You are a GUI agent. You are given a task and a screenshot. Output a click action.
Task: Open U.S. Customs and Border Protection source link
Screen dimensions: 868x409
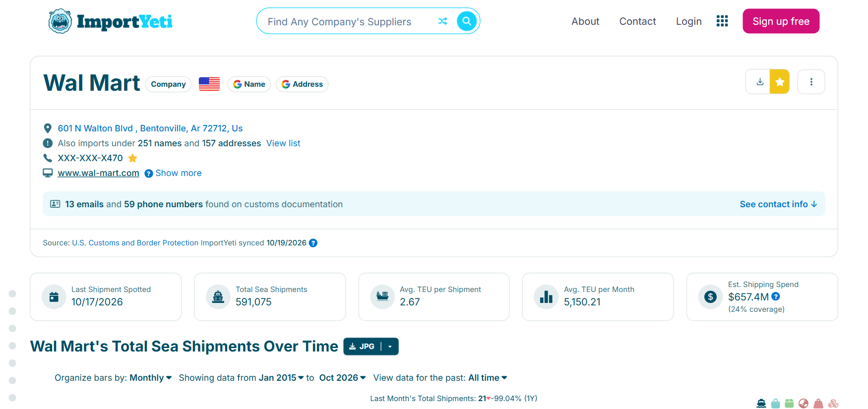(x=135, y=243)
